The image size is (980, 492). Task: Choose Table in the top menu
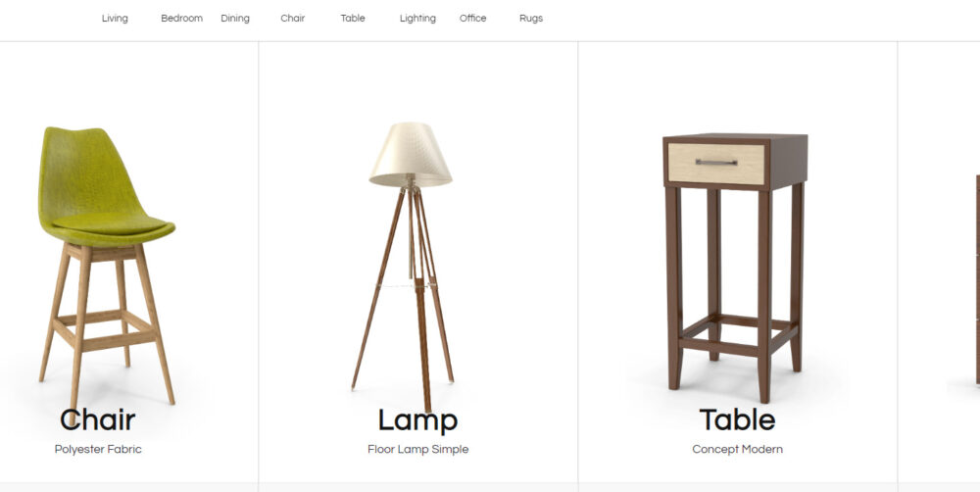(353, 19)
